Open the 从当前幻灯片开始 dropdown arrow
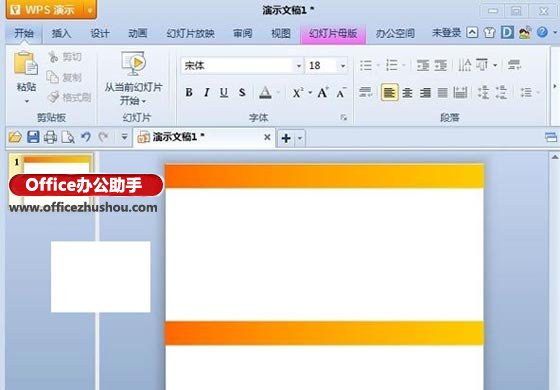Image resolution: width=560 pixels, height=390 pixels. (x=144, y=101)
